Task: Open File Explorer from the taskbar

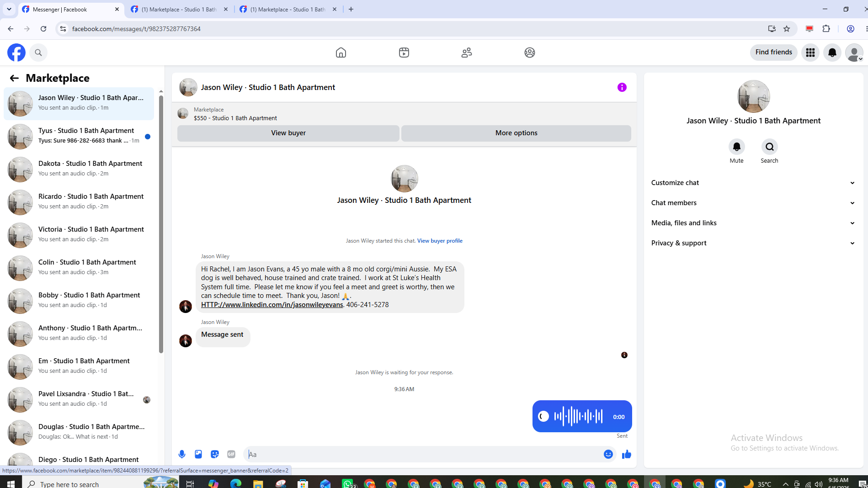Action: (258, 483)
